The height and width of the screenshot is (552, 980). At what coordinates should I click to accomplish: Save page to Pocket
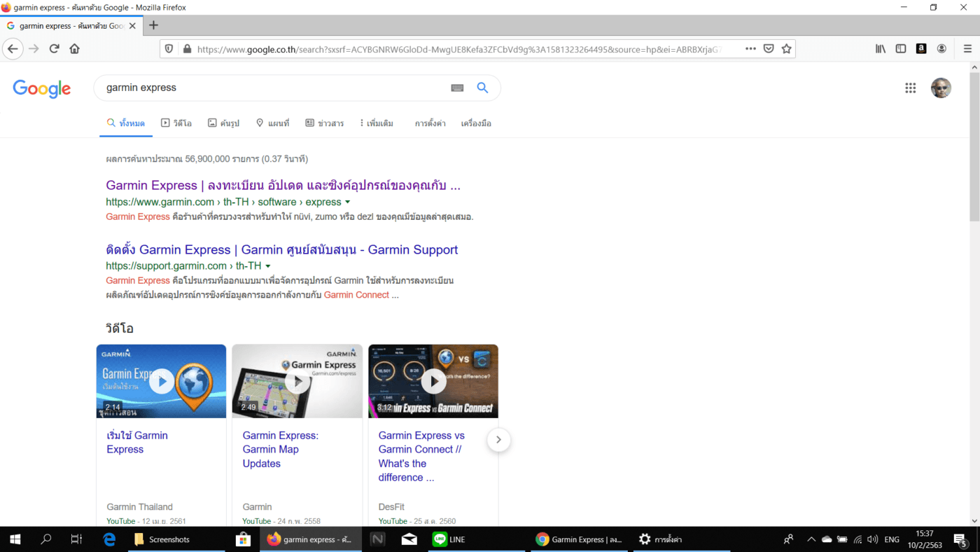pos(769,49)
